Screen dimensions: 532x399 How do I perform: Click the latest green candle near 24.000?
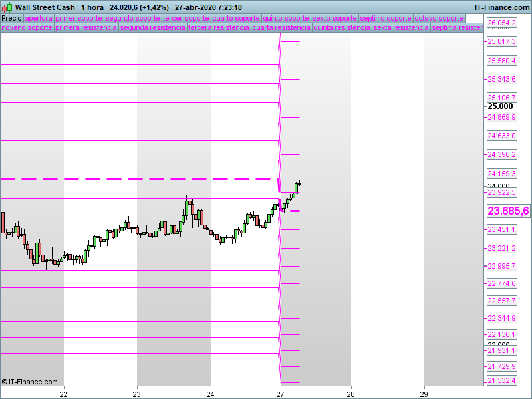(x=296, y=188)
